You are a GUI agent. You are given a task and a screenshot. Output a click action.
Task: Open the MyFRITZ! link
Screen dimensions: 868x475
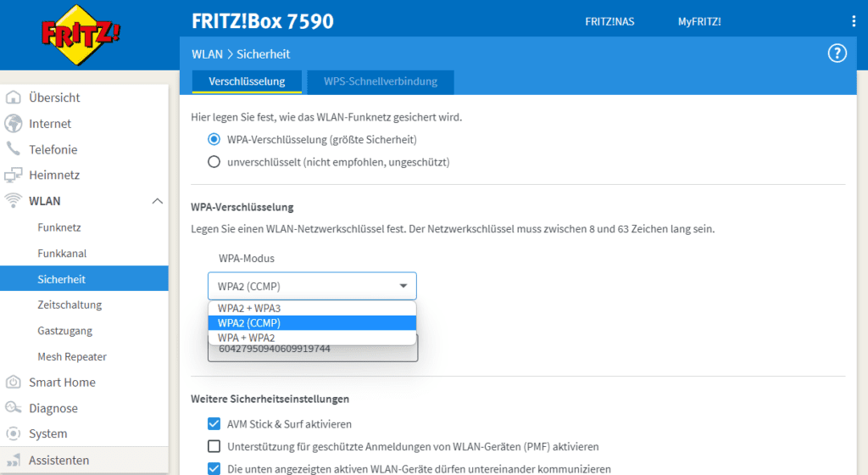point(699,21)
